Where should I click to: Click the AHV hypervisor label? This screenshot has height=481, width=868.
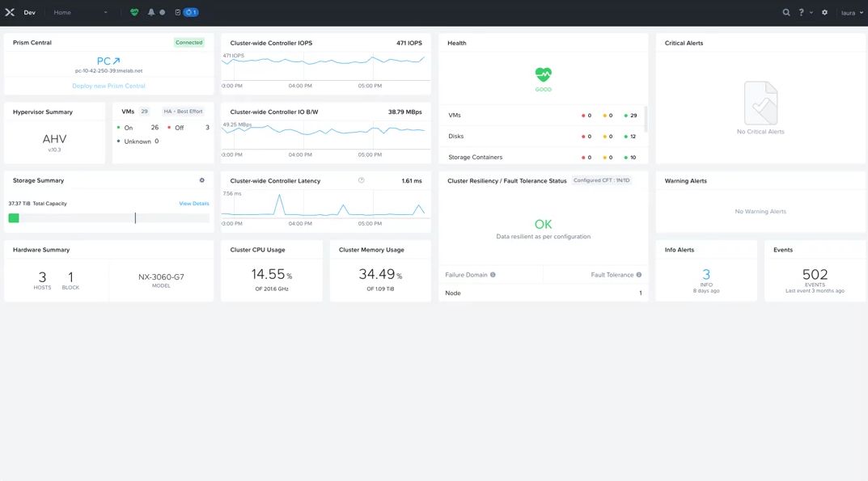[54, 139]
